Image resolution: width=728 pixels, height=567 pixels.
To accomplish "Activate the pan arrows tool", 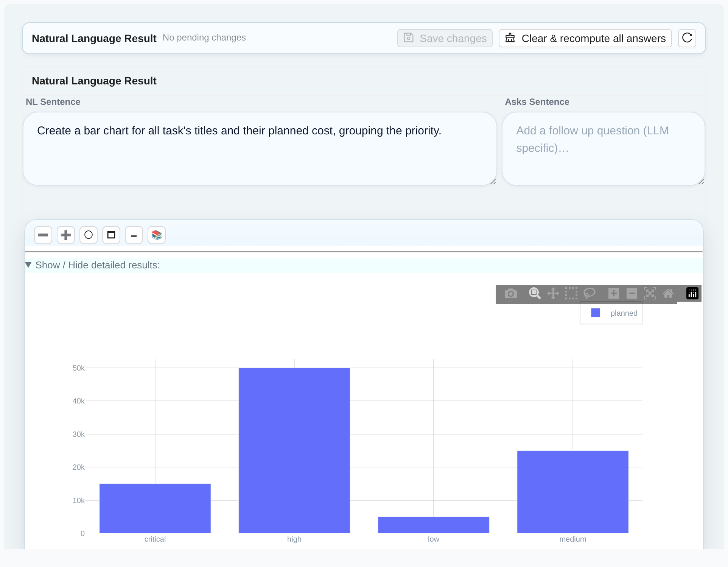I will pyautogui.click(x=553, y=294).
